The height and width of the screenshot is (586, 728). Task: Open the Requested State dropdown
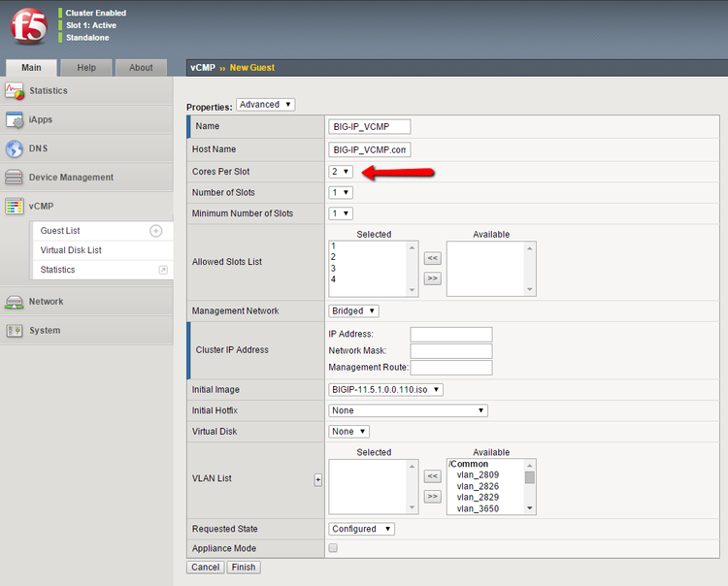pyautogui.click(x=361, y=529)
